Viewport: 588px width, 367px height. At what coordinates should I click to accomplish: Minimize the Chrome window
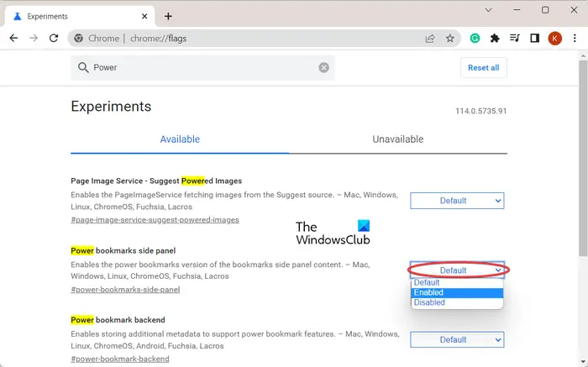[x=517, y=10]
